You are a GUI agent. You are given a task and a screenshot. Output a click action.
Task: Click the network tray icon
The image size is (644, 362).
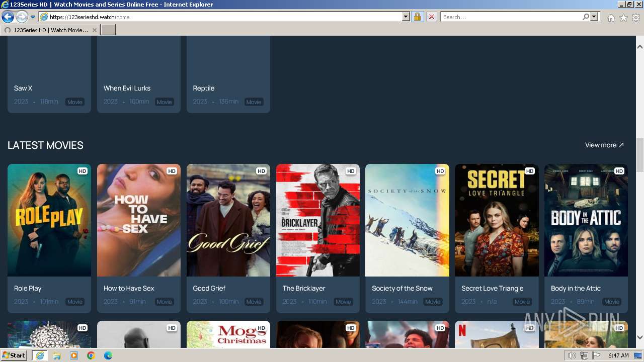(x=584, y=355)
